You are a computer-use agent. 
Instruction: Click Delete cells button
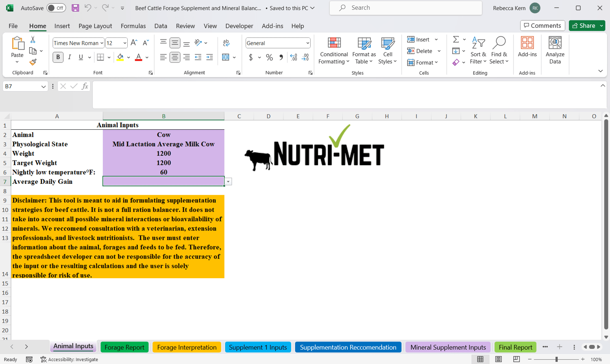[x=420, y=51]
